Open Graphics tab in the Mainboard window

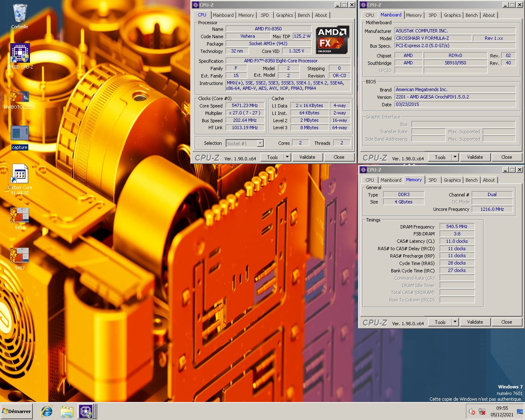[x=452, y=15]
